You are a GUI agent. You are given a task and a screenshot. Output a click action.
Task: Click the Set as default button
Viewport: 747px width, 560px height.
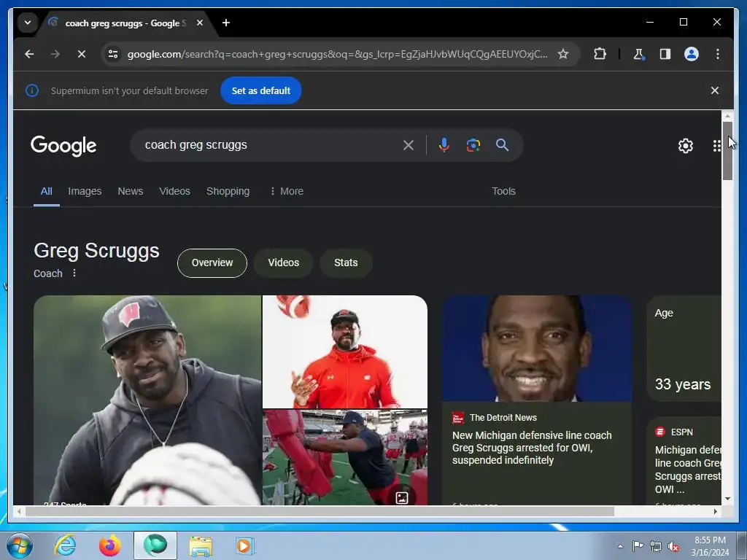tap(260, 90)
